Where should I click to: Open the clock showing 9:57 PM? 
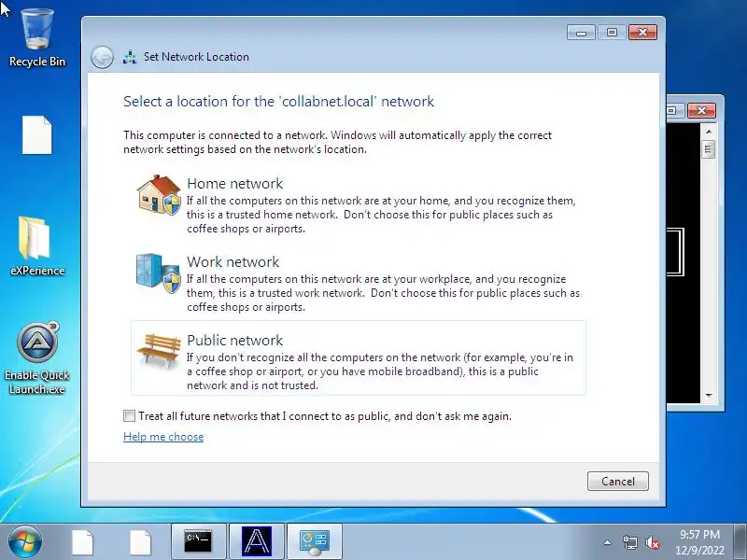(699, 542)
